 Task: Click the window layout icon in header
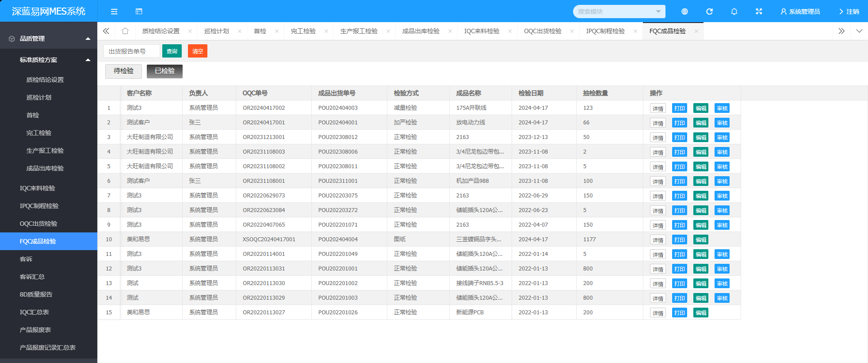[x=139, y=12]
